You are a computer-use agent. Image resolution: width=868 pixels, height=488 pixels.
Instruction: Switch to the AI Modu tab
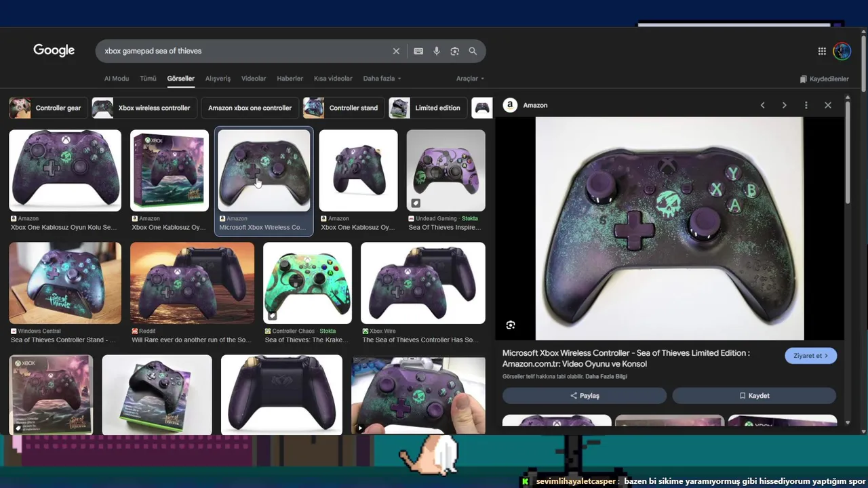click(x=117, y=79)
